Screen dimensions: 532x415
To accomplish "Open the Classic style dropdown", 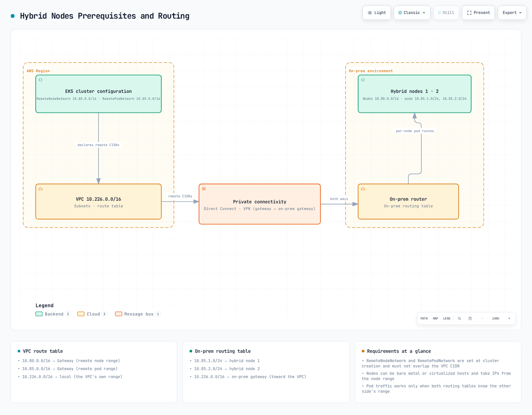I will point(412,13).
